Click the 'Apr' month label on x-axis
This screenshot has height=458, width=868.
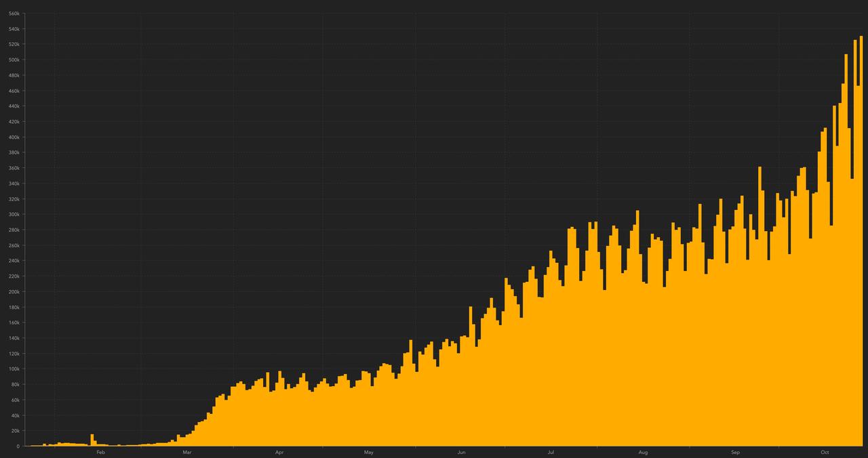(x=279, y=452)
